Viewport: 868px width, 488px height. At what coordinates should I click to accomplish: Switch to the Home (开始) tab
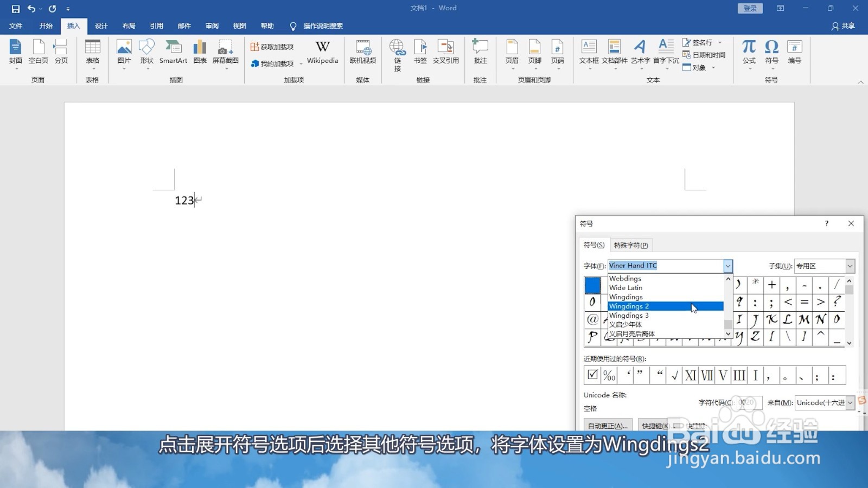click(x=46, y=25)
